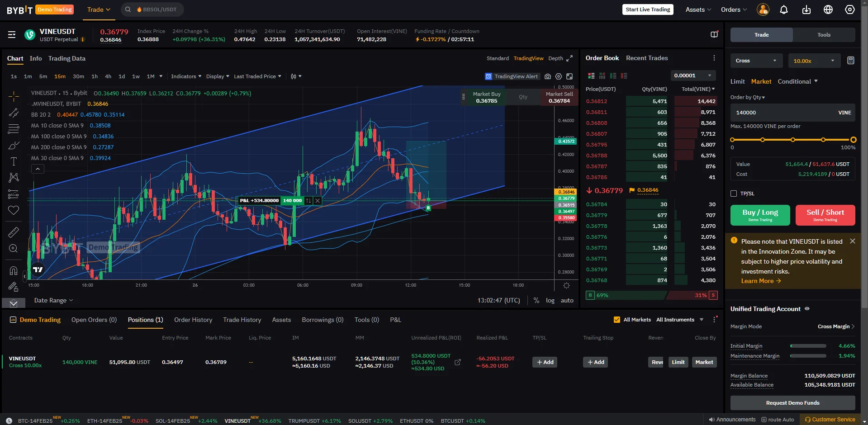Image resolution: width=868 pixels, height=425 pixels.
Task: Select the crosshair cursor tool
Action: 14,96
